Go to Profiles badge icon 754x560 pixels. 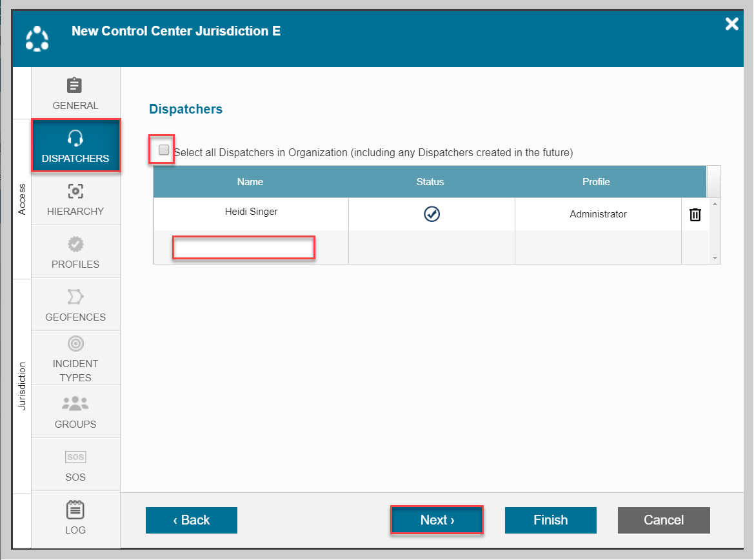[x=75, y=245]
